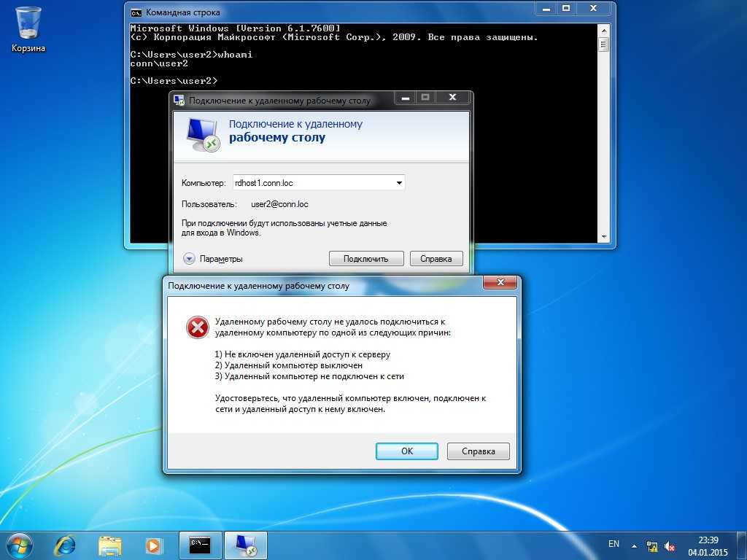
Task: Click the date 04.01.2015 in tray
Action: tap(708, 553)
